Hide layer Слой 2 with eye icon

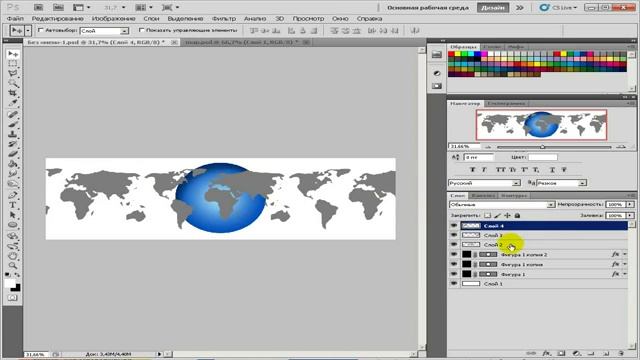point(453,244)
